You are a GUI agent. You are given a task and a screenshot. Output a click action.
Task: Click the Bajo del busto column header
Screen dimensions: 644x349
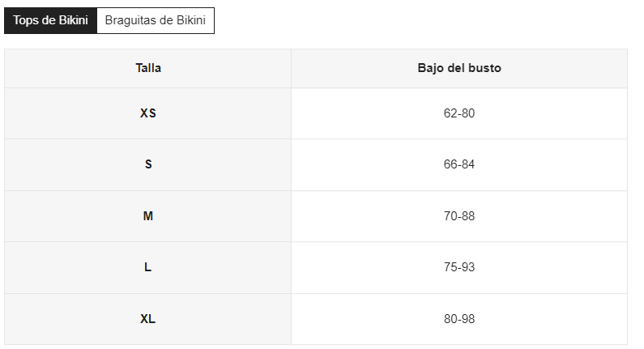click(459, 68)
